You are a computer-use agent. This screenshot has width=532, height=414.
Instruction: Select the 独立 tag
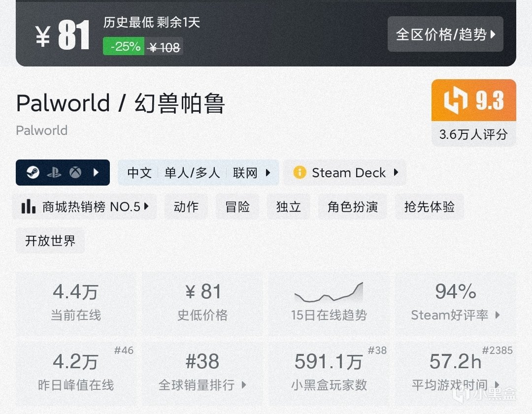[x=288, y=206]
